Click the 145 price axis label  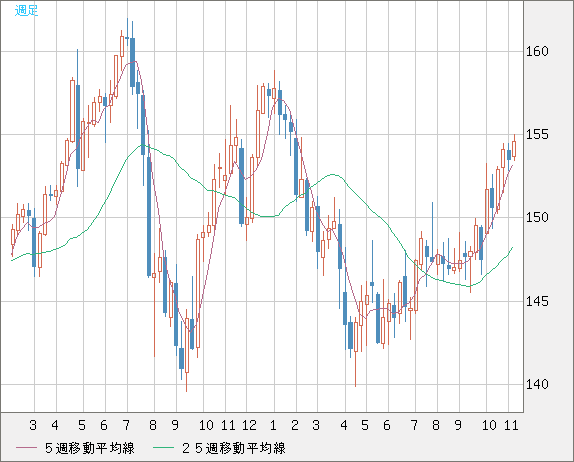tap(537, 301)
